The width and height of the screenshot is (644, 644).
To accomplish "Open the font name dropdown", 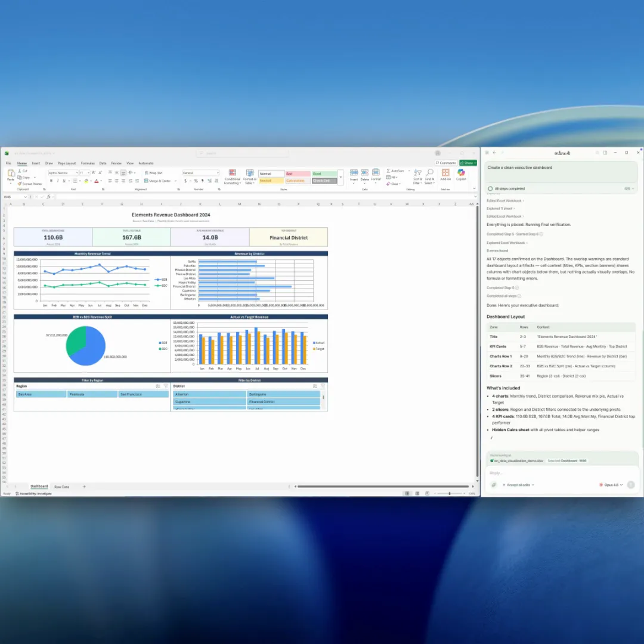I will 76,173.
